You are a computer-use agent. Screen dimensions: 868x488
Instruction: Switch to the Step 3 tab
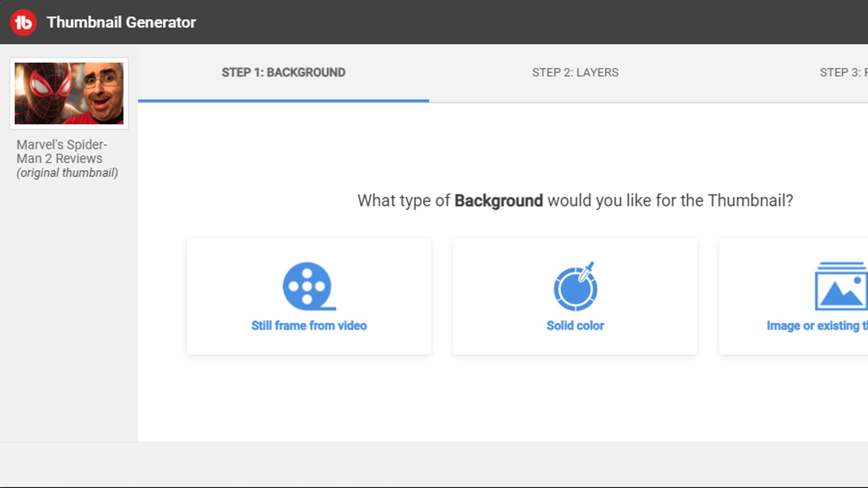pos(844,73)
